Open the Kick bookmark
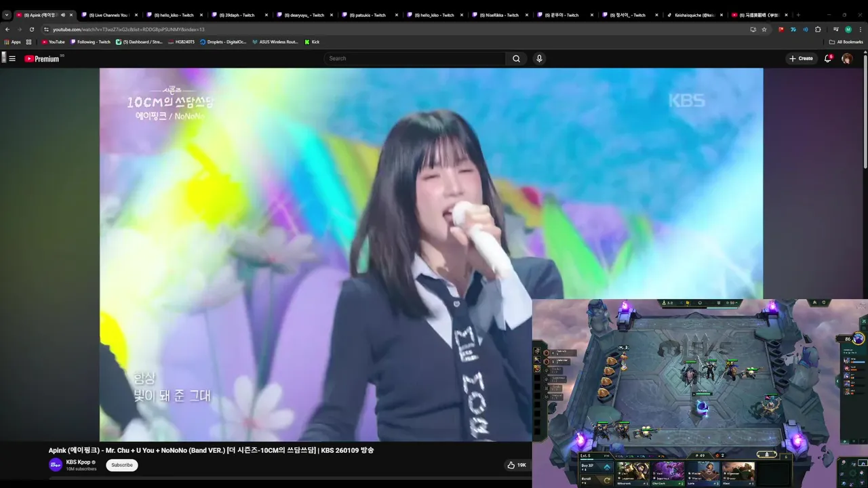 point(312,42)
